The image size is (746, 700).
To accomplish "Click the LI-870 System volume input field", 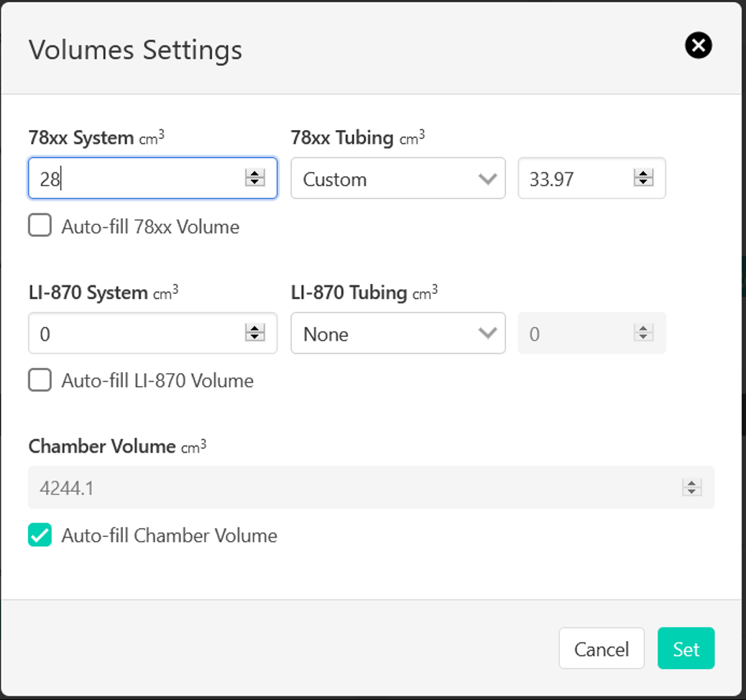I will point(152,333).
